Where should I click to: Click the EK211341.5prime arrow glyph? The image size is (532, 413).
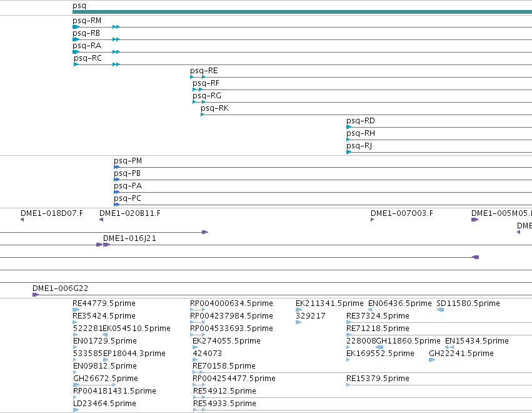pyautogui.click(x=299, y=310)
